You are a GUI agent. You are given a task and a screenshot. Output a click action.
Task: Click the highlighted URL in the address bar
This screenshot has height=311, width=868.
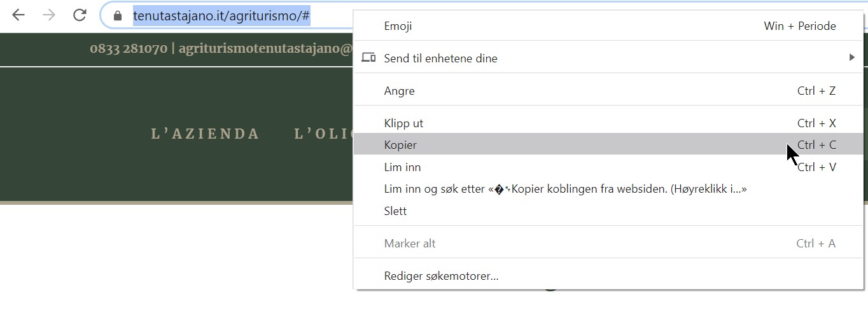coord(221,16)
